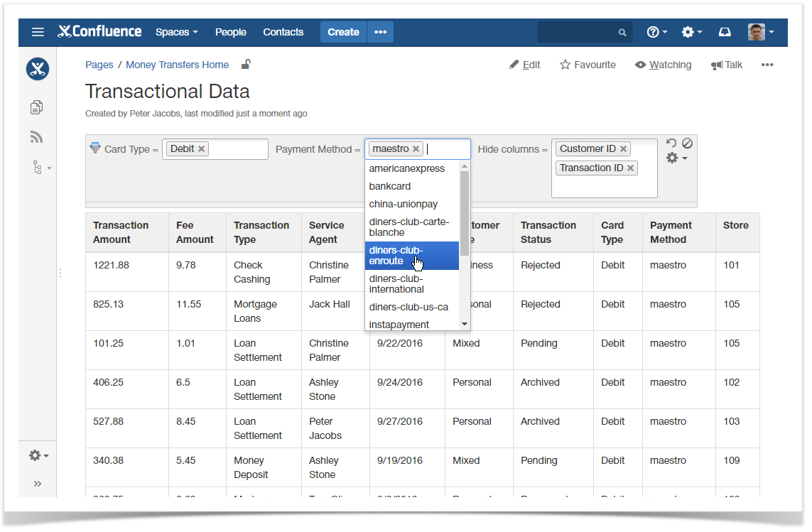The width and height of the screenshot is (812, 532).
Task: Click the page restrictions padlock icon
Action: coord(246,65)
